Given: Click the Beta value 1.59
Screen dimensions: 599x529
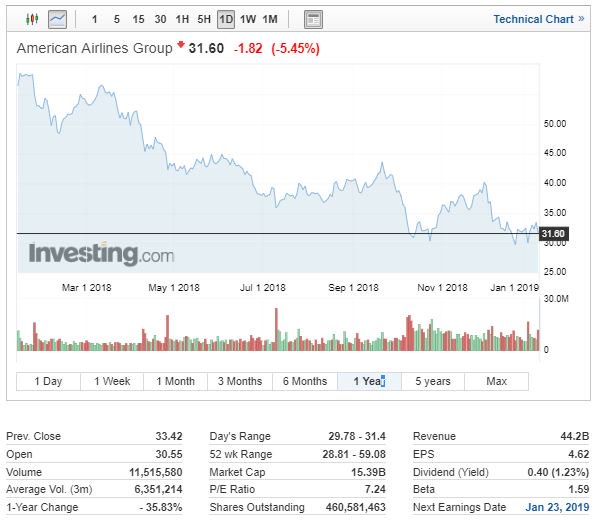Looking at the screenshot, I should pos(578,489).
